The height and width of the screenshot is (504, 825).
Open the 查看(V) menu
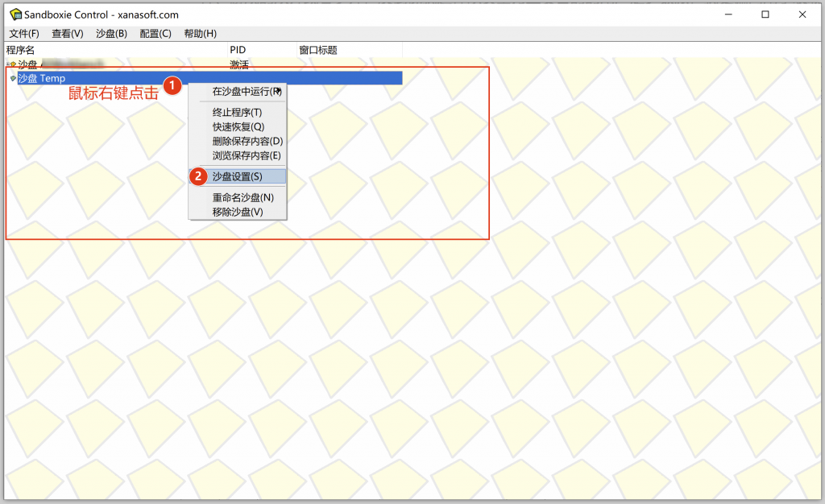[x=68, y=34]
